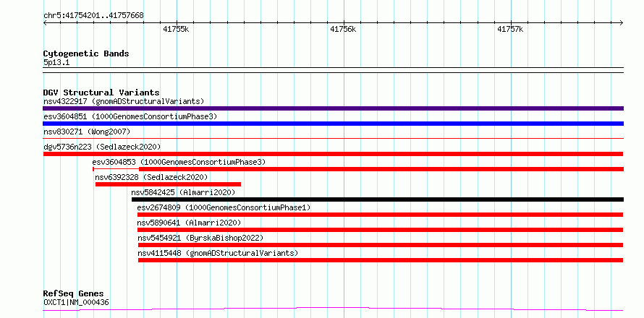Screen dimensions: 644x318
Task: Click the 41757k ruler tick label
Action: tap(510, 29)
